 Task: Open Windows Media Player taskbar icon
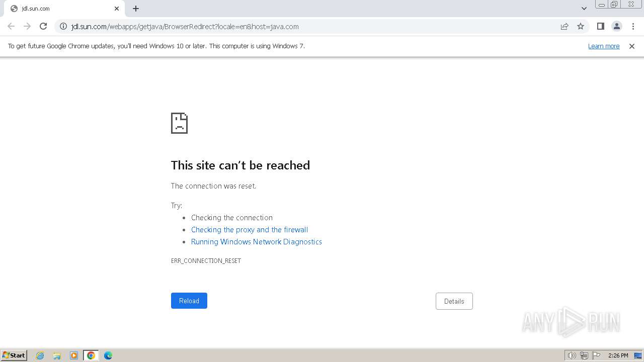(74, 355)
